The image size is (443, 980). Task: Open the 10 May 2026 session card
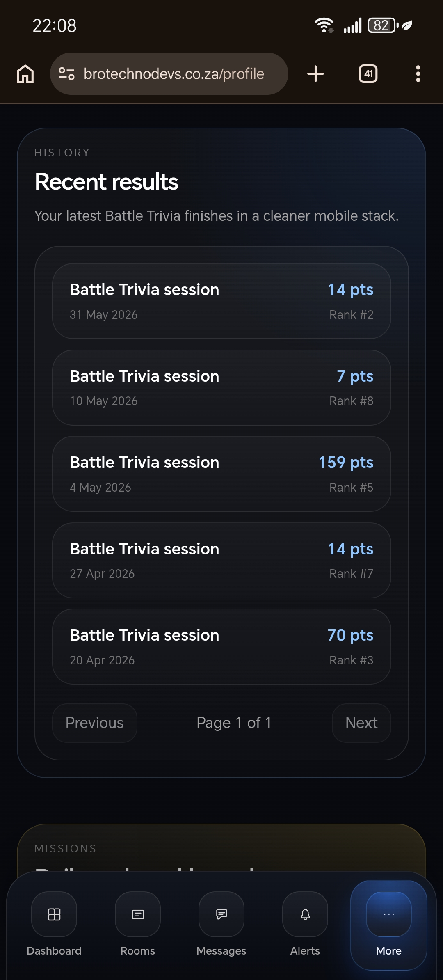pos(221,387)
